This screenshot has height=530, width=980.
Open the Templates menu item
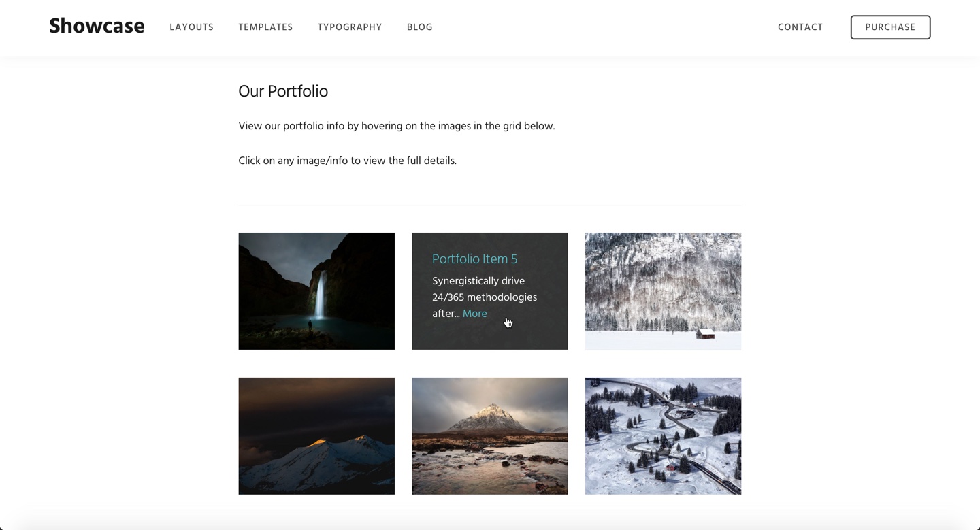pos(265,27)
